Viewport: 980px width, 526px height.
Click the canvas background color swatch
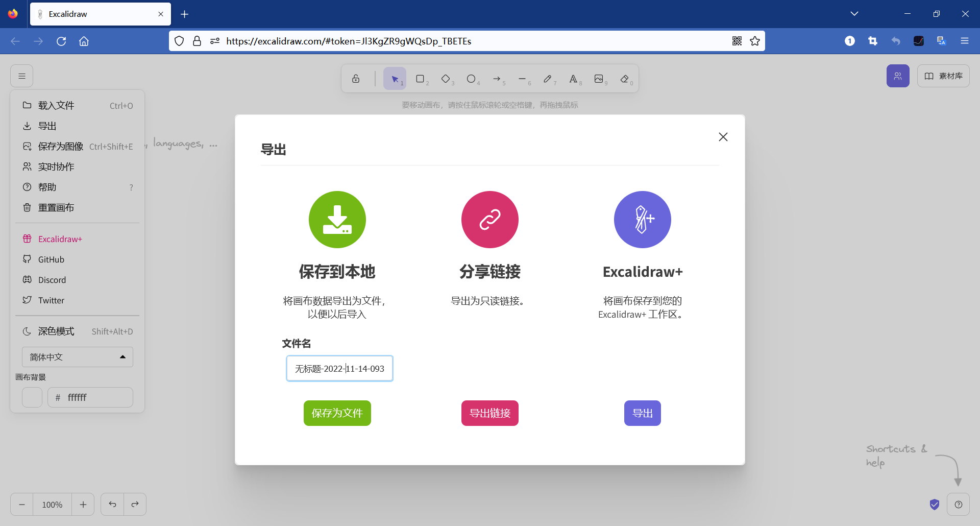pos(32,397)
